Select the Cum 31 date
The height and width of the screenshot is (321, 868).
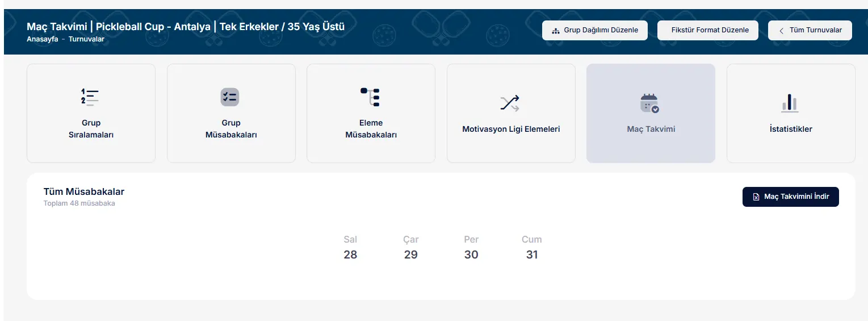pyautogui.click(x=532, y=248)
